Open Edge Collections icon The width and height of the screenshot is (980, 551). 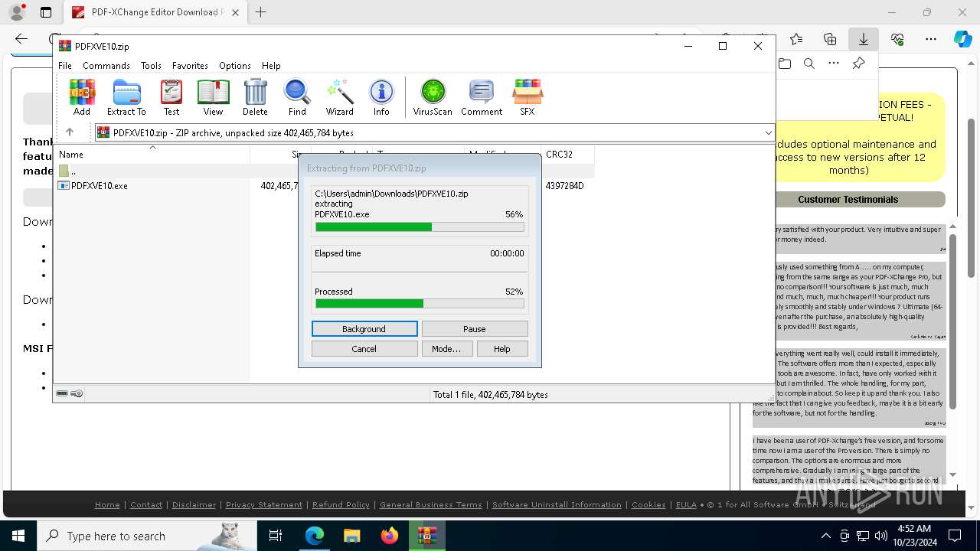click(830, 39)
